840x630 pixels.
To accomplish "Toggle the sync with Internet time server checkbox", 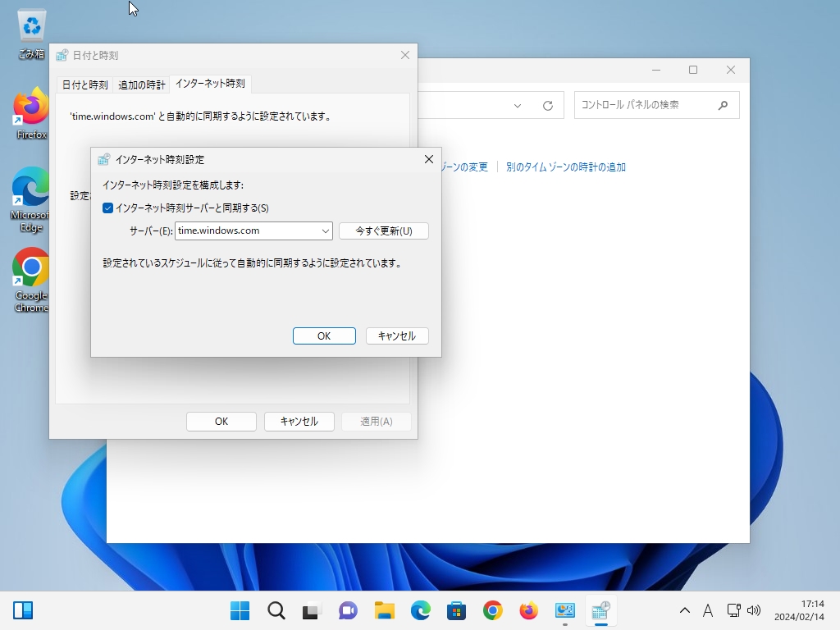I will tap(107, 208).
